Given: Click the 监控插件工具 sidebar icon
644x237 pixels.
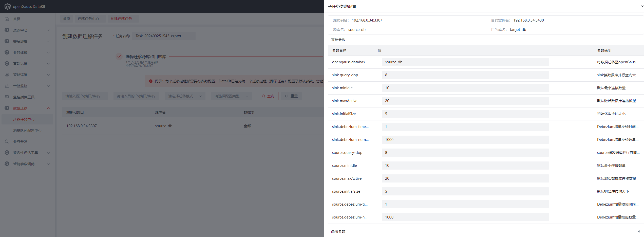Looking at the screenshot, I should click(x=7, y=97).
